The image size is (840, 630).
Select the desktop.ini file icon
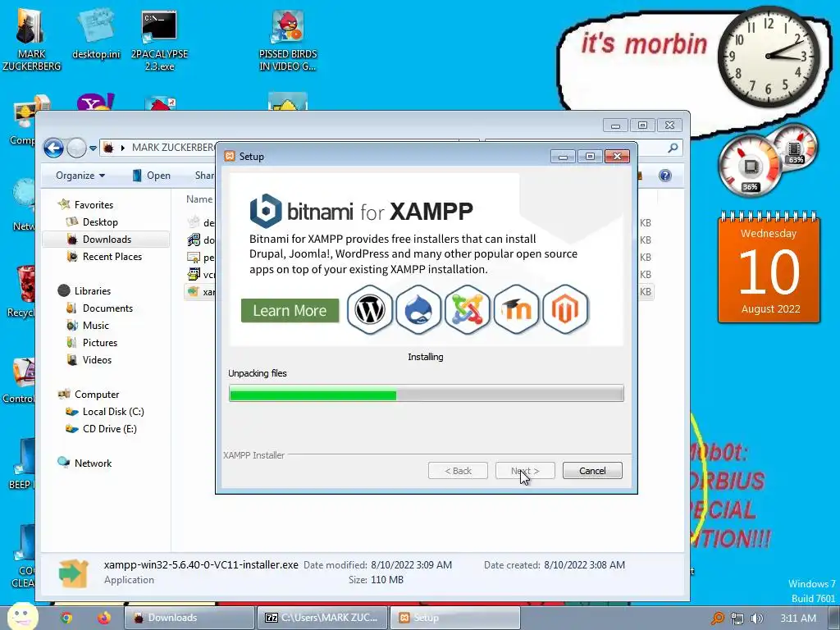coord(96,33)
